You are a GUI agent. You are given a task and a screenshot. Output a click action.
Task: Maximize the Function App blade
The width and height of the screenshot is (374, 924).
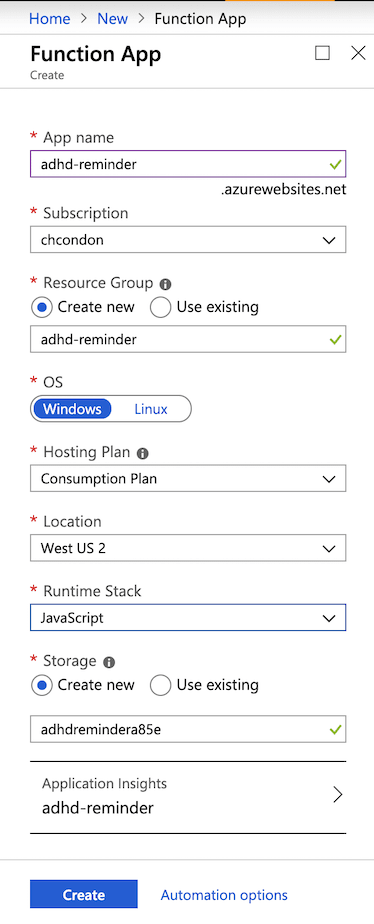pos(322,54)
